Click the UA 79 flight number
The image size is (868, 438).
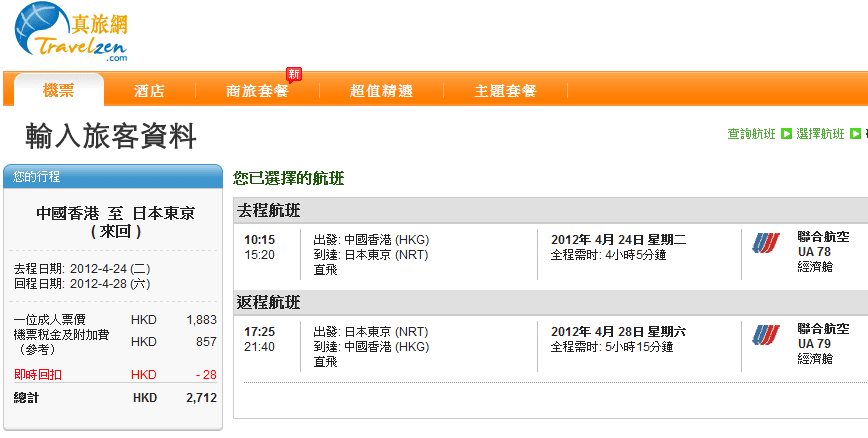(814, 344)
